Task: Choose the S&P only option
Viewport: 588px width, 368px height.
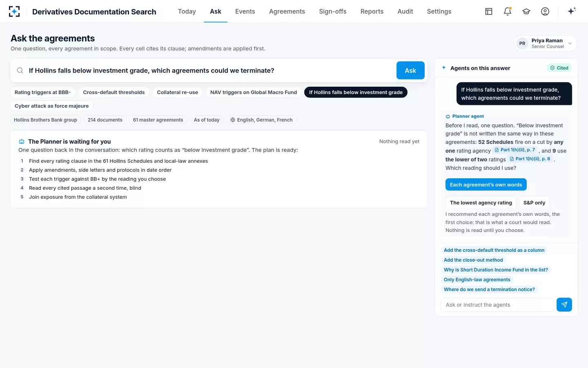Action: pos(534,203)
